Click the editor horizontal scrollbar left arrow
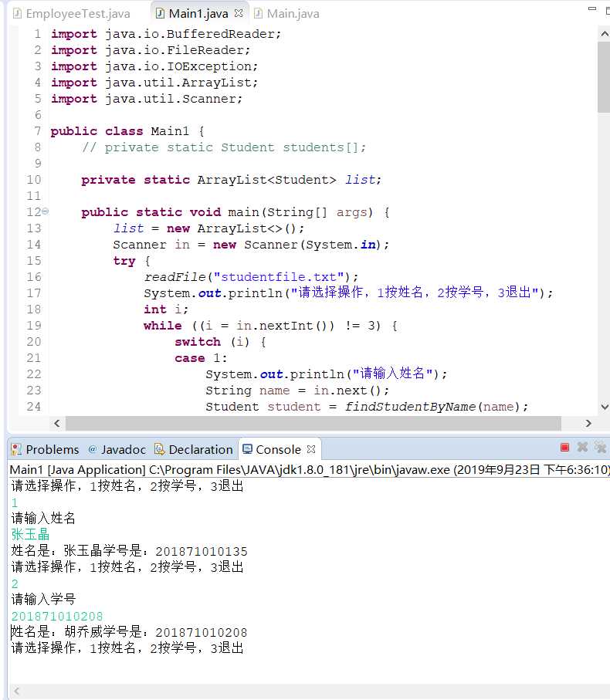 click(56, 423)
